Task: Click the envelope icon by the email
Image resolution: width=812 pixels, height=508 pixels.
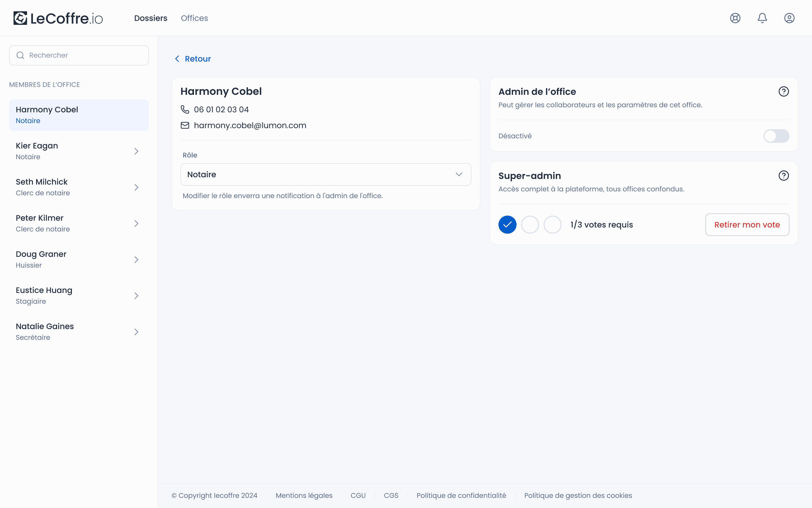Action: pos(185,125)
